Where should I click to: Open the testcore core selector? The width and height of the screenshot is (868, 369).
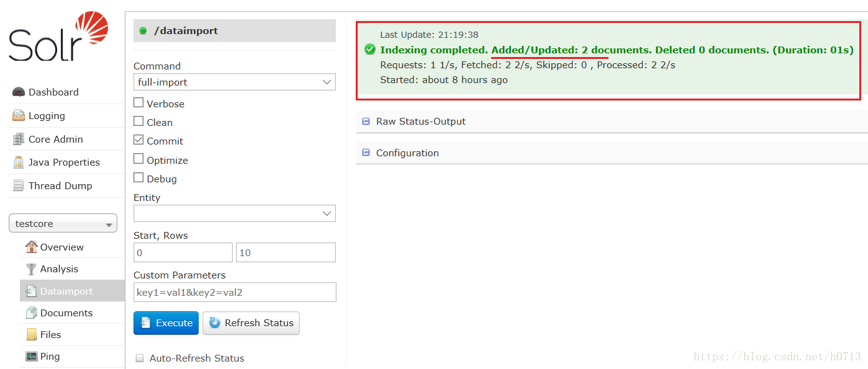click(x=63, y=224)
